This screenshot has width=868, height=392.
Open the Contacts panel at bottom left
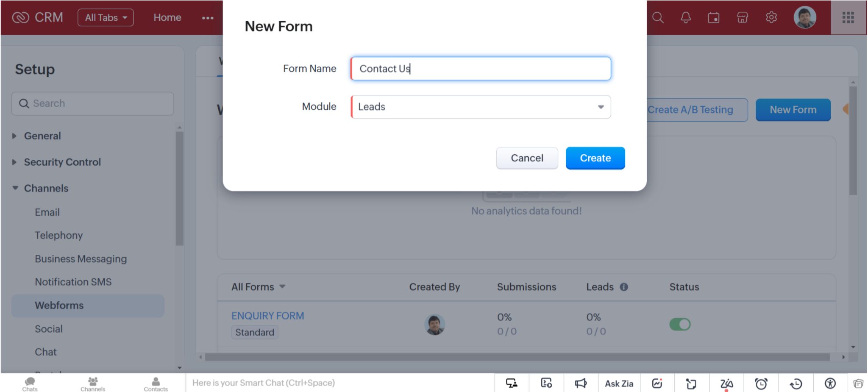[x=156, y=383]
